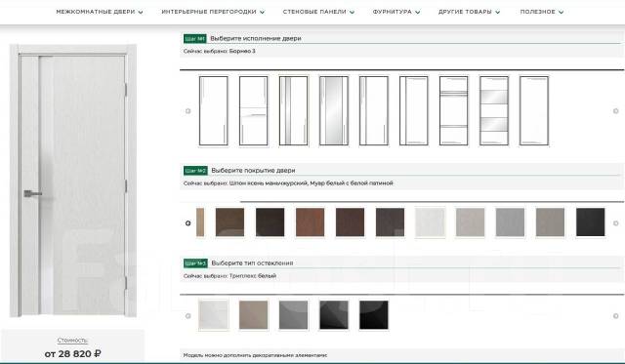This screenshot has width=625, height=364.
Task: Select fifth door design with thin left stripe
Action: pyautogui.click(x=374, y=110)
